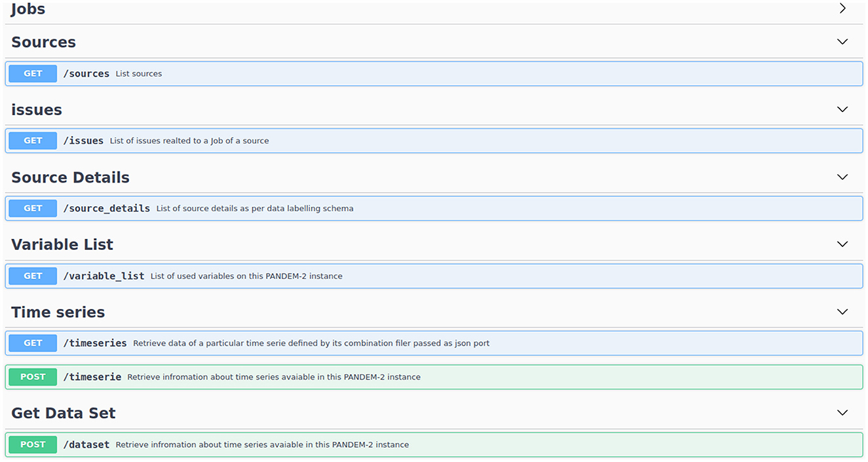Open the /dataset endpoint path

pos(86,444)
